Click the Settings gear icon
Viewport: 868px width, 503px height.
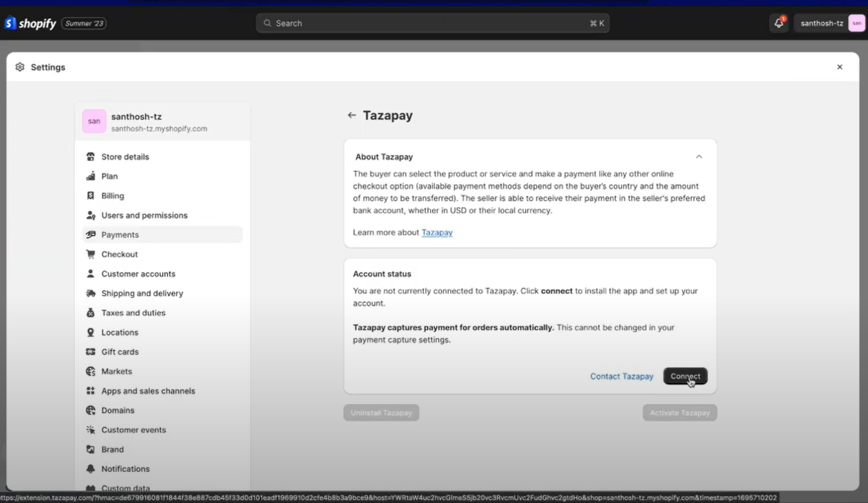[20, 67]
